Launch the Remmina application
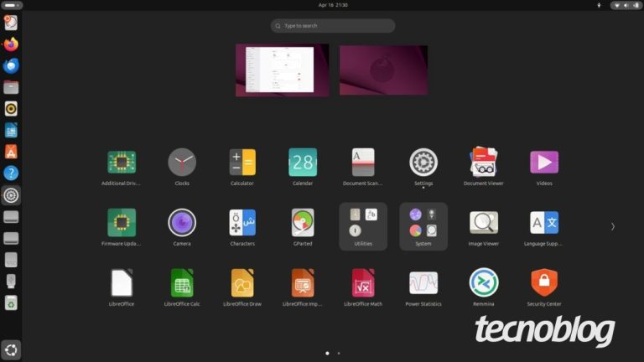The image size is (644, 362). 484,283
